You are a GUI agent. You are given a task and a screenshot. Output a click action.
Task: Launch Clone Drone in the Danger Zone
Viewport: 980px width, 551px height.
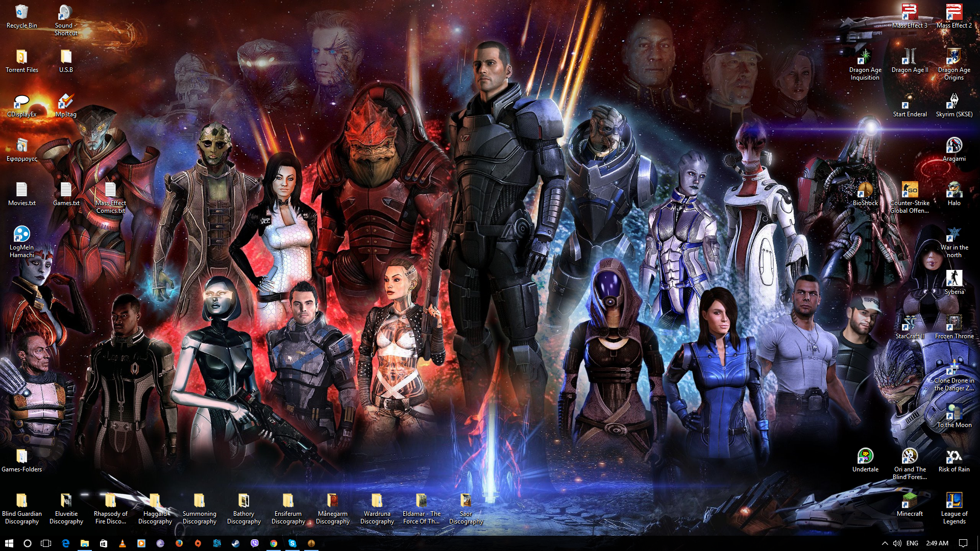[954, 375]
